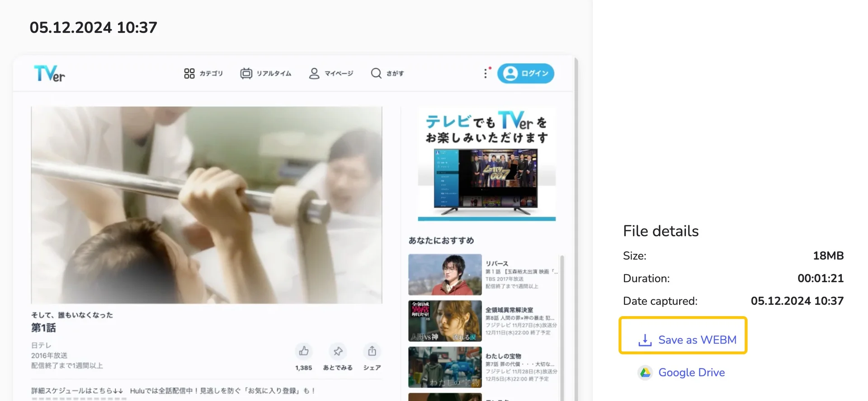Click the そして、誰もいなくなった series title
Image resolution: width=868 pixels, height=401 pixels.
coord(72,315)
